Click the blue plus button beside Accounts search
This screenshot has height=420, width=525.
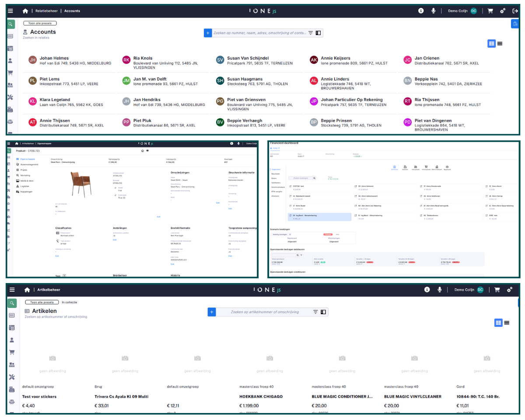pos(208,33)
